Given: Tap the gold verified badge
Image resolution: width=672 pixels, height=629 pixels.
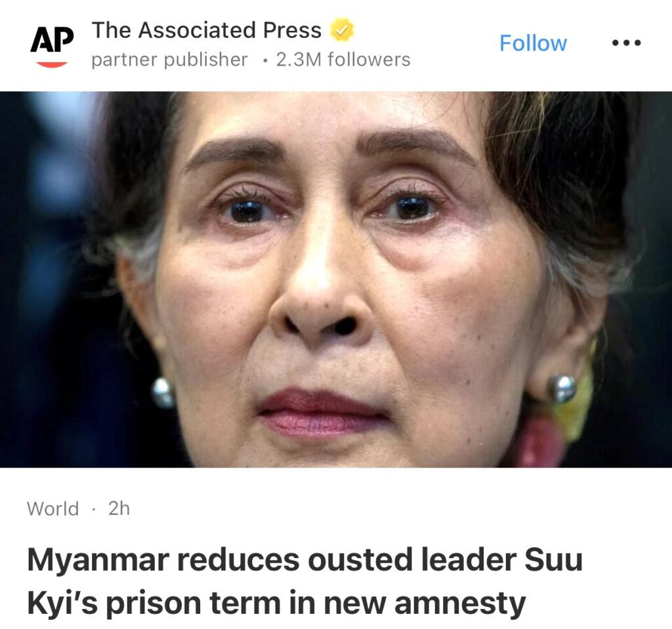Looking at the screenshot, I should tap(341, 30).
